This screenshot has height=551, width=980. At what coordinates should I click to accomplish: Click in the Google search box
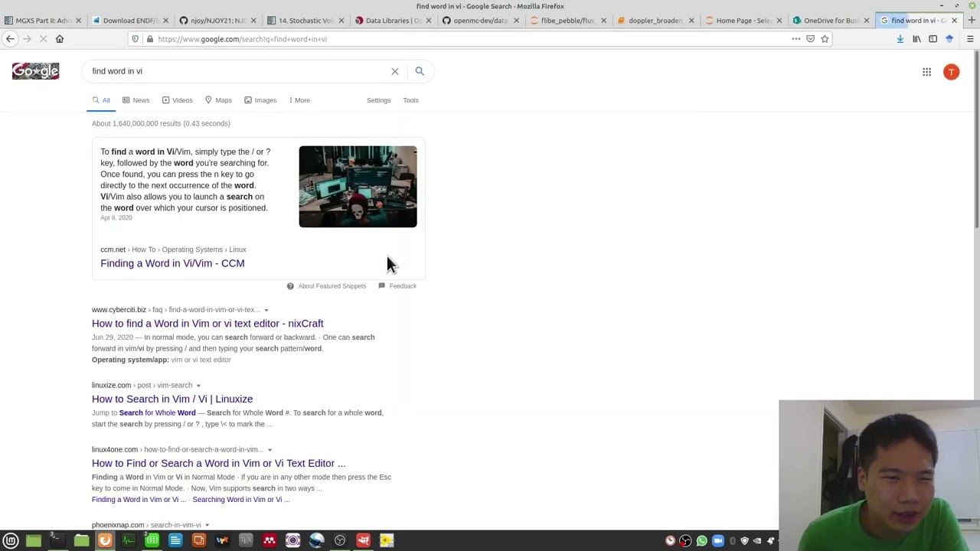click(x=237, y=71)
